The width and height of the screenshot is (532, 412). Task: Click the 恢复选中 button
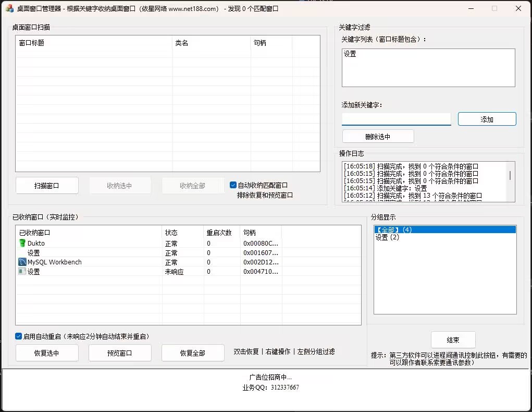[47, 353]
